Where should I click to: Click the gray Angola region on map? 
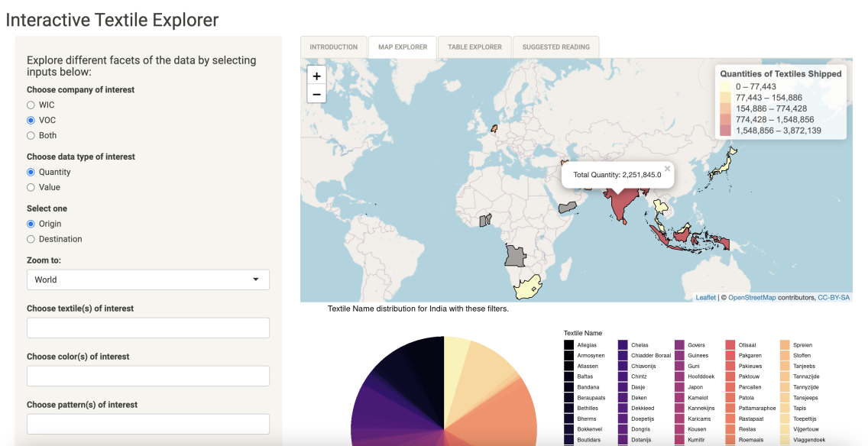pos(514,256)
